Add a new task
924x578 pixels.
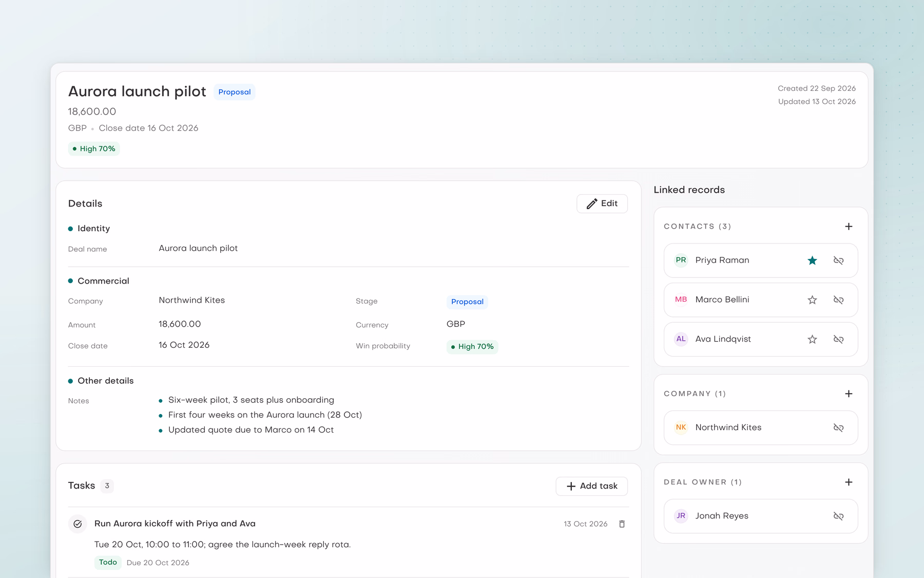click(x=591, y=486)
